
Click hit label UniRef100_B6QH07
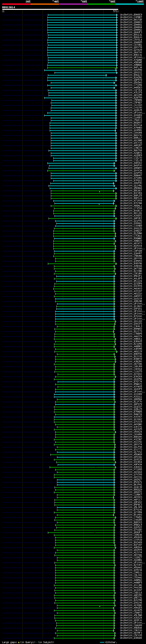(x=131, y=123)
